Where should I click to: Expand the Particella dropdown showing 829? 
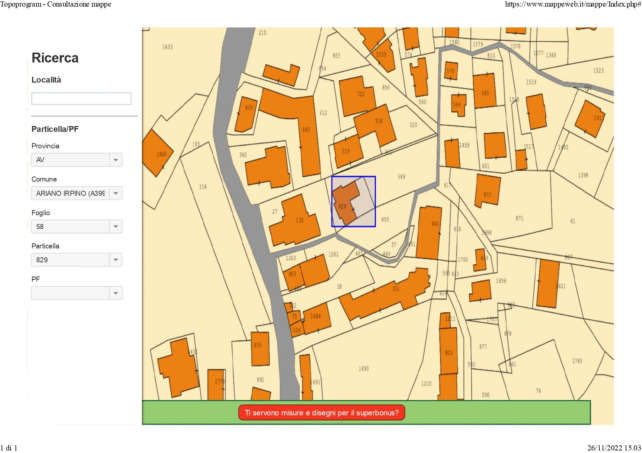(x=76, y=260)
